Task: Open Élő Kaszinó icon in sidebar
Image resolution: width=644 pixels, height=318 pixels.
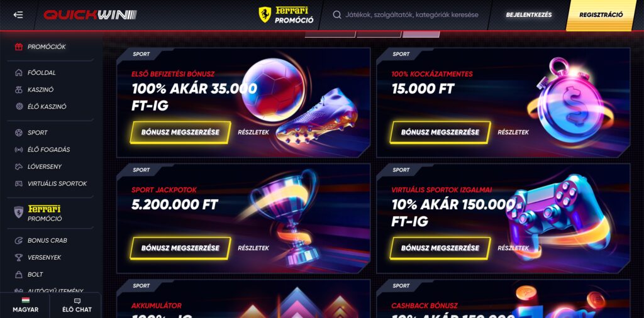Action: 18,107
